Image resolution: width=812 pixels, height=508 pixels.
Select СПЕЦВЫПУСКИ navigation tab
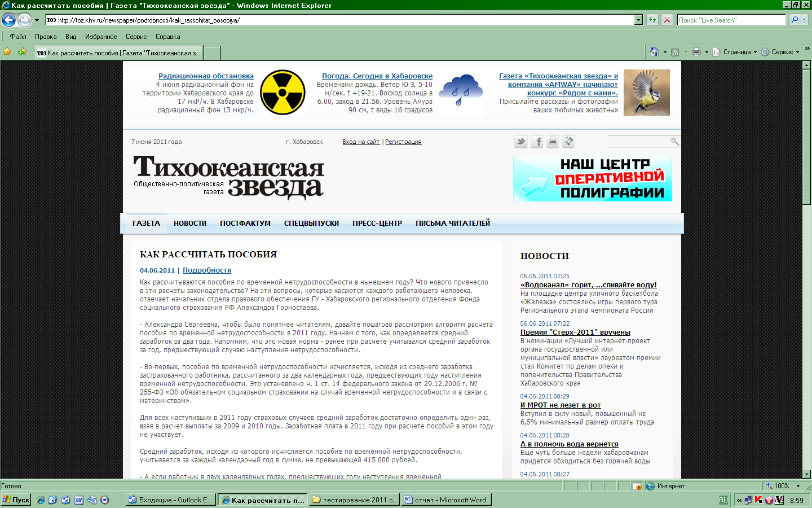[x=311, y=224]
